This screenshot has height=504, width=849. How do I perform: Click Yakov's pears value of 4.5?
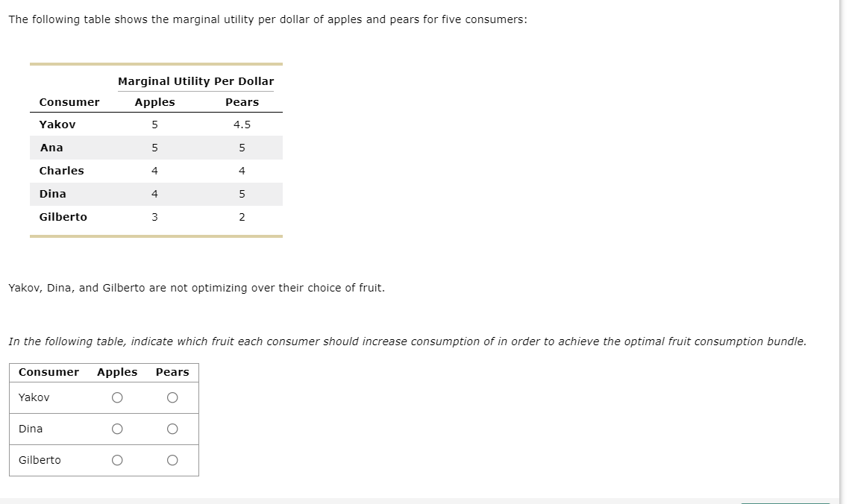tap(241, 125)
